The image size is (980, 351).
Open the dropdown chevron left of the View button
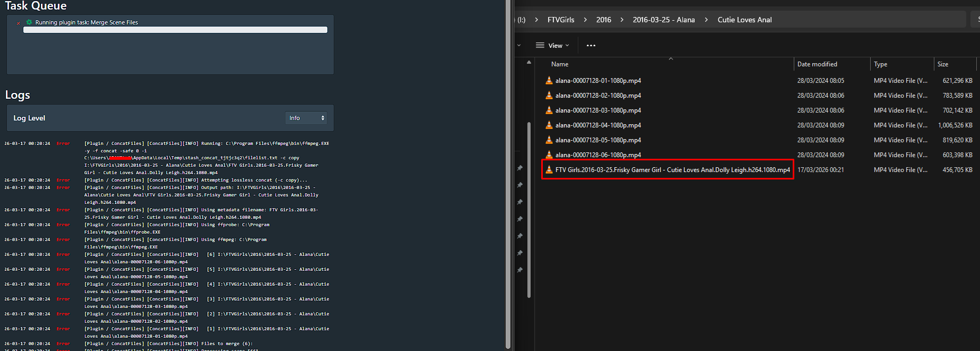click(519, 46)
